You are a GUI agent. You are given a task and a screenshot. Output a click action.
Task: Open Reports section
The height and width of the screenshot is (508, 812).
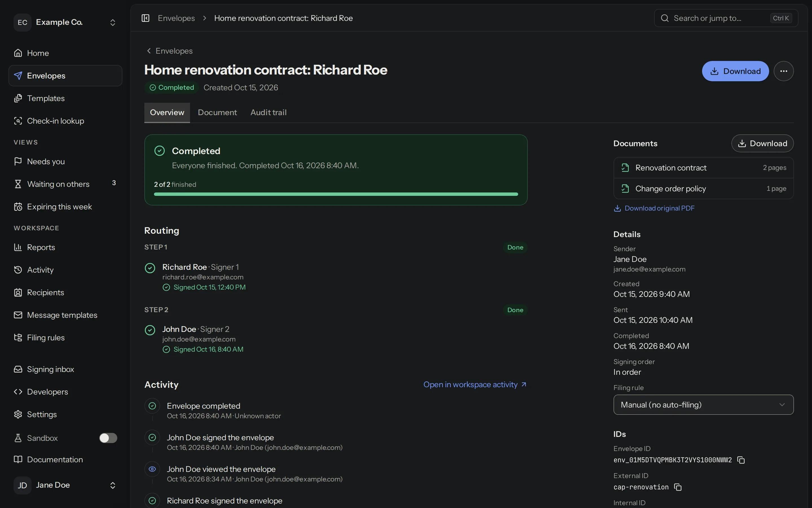click(x=65, y=247)
